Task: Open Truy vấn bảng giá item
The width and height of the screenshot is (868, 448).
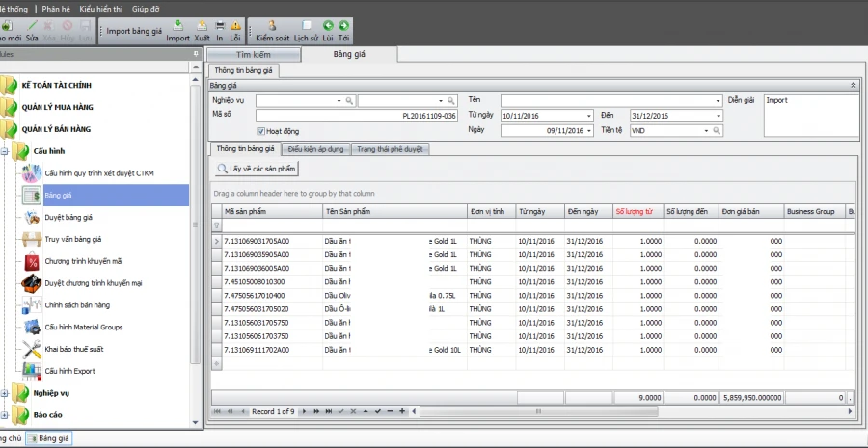Action: pyautogui.click(x=72, y=240)
